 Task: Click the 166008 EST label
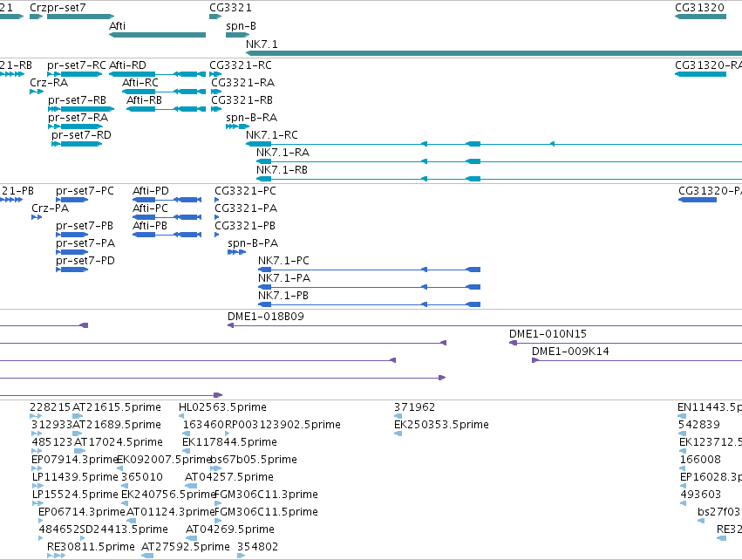pyautogui.click(x=700, y=460)
